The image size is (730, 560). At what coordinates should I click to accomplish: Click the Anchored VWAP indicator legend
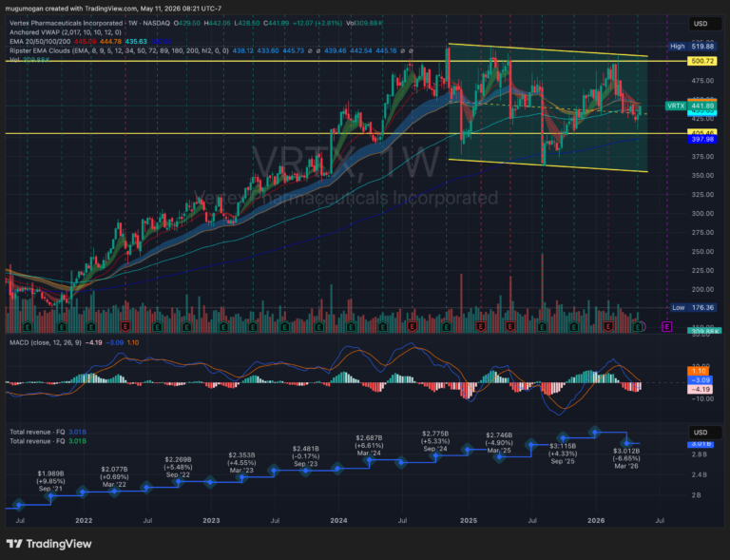pos(66,32)
